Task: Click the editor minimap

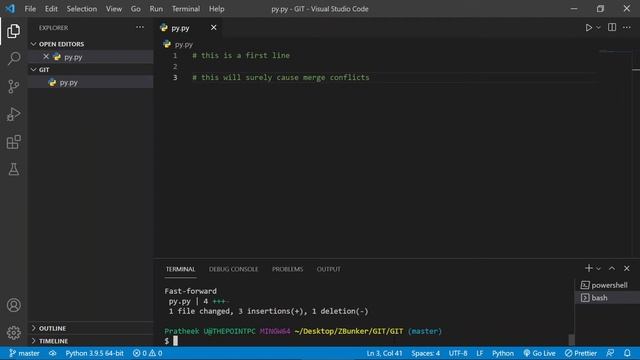Action: (x=616, y=51)
